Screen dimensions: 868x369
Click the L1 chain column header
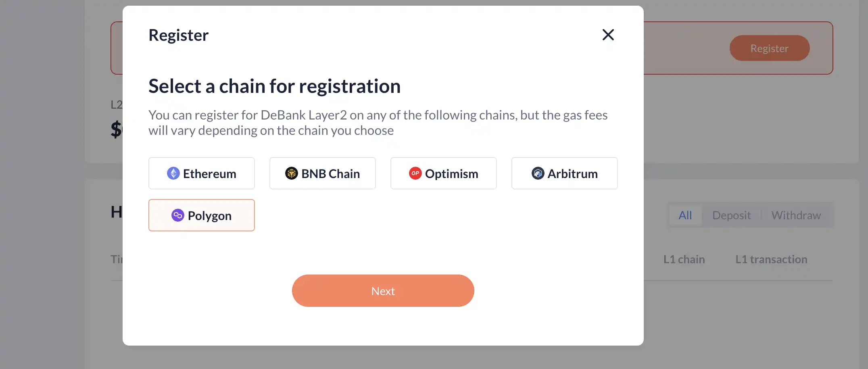tap(684, 259)
